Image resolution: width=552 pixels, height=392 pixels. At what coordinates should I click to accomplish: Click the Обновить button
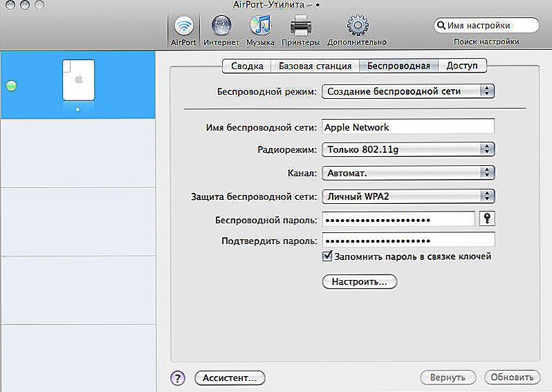pyautogui.click(x=512, y=377)
